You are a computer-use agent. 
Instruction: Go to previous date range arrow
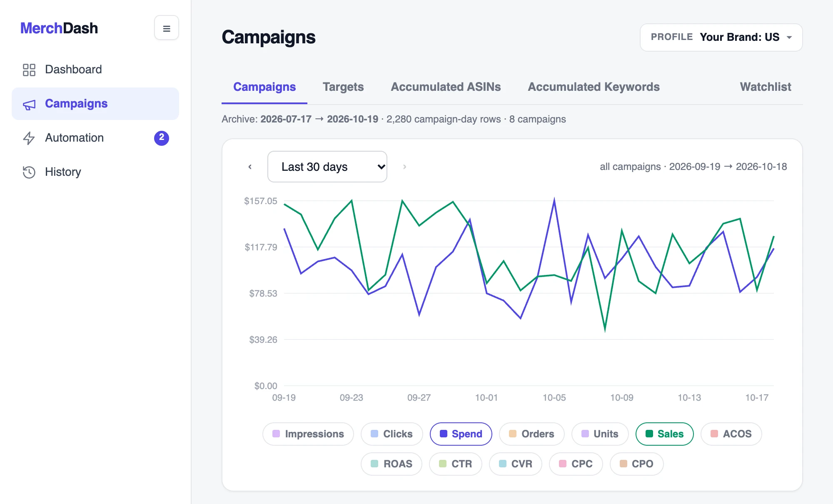[x=250, y=167]
